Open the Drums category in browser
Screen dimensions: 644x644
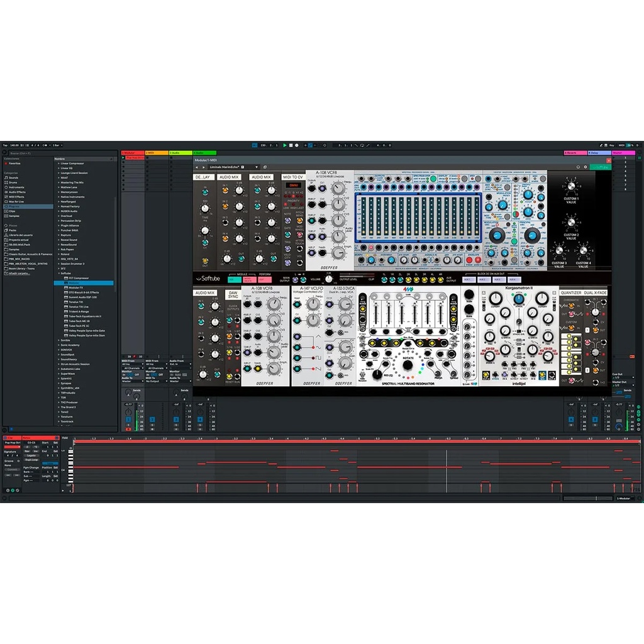click(13, 182)
